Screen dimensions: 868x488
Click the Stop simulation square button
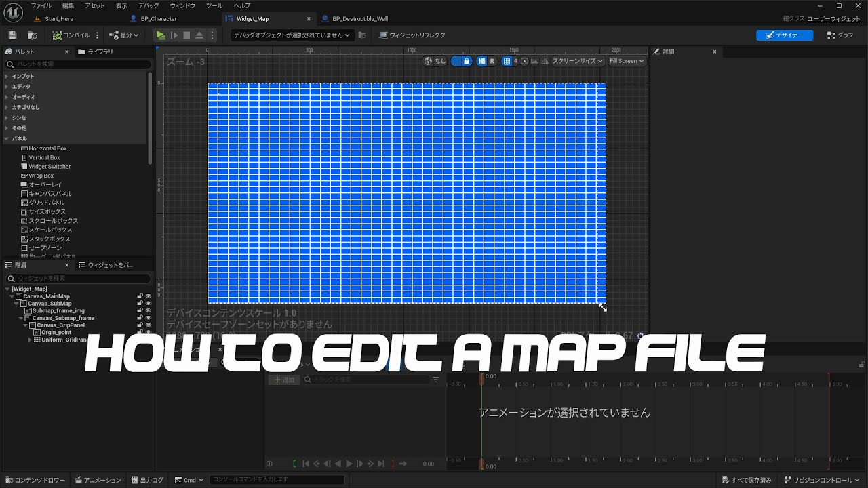point(186,35)
